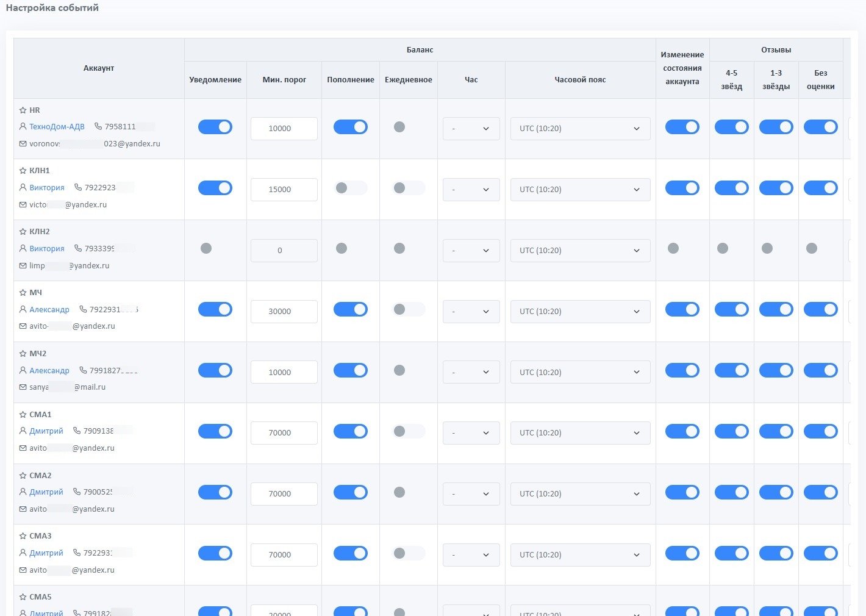Click the phone icon in the КЛН1 row
Image resolution: width=866 pixels, height=616 pixels.
coord(78,188)
